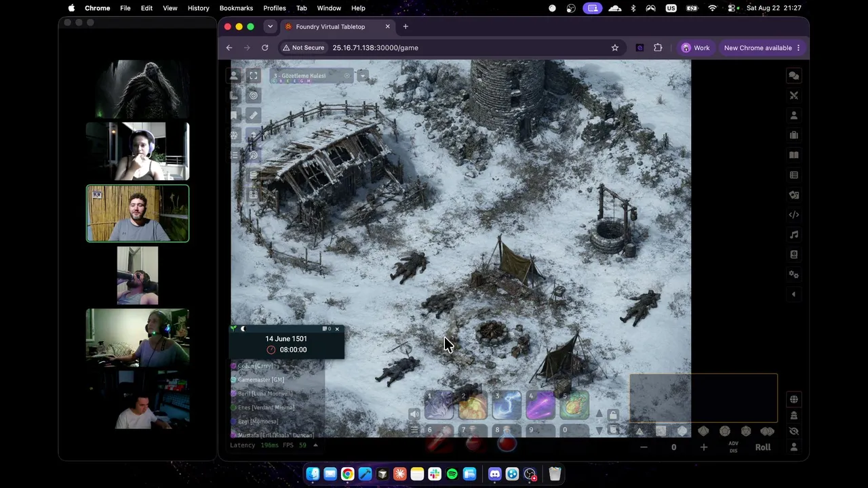Image resolution: width=868 pixels, height=488 pixels.
Task: Open the Chat Messages sidebar tab
Action: [793, 76]
